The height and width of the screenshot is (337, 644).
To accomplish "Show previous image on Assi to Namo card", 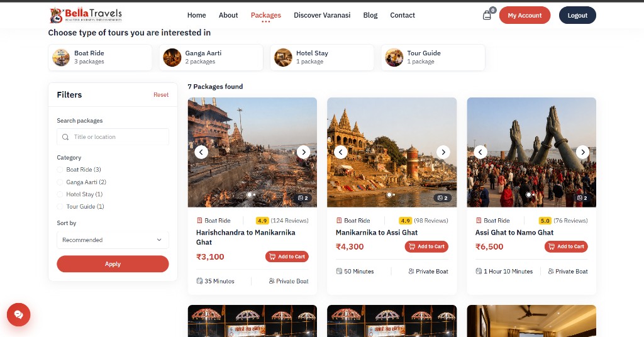I will click(480, 152).
